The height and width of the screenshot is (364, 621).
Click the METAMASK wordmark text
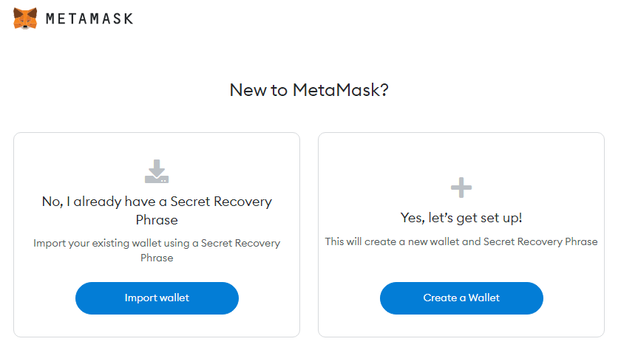point(89,18)
